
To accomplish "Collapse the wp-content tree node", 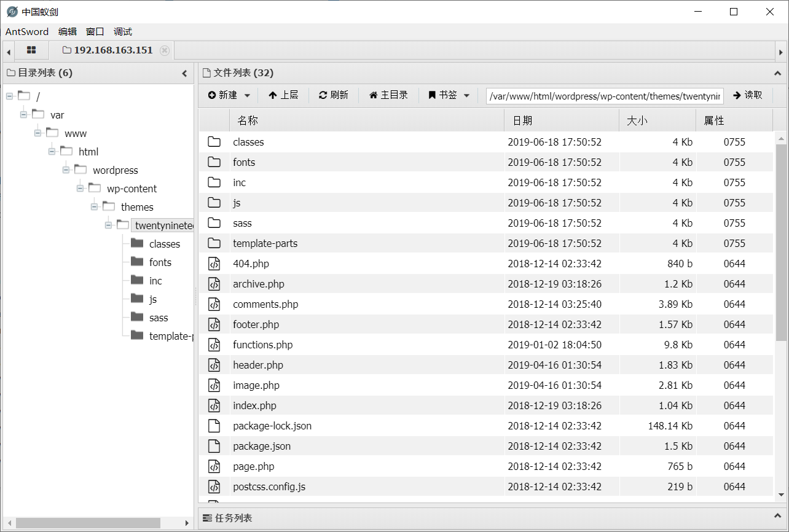I will click(80, 189).
